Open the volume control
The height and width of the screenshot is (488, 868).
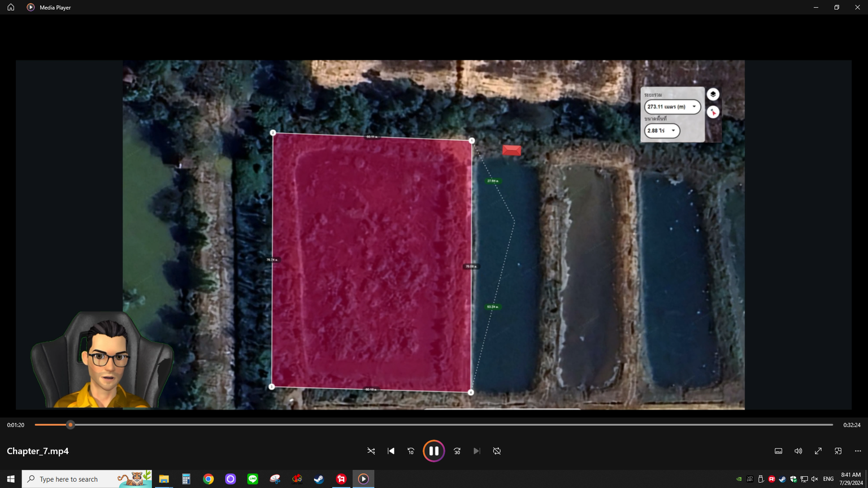(798, 451)
